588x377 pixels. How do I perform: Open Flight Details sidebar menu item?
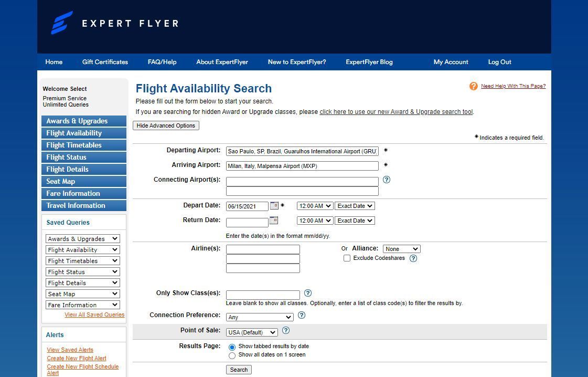[x=84, y=170]
